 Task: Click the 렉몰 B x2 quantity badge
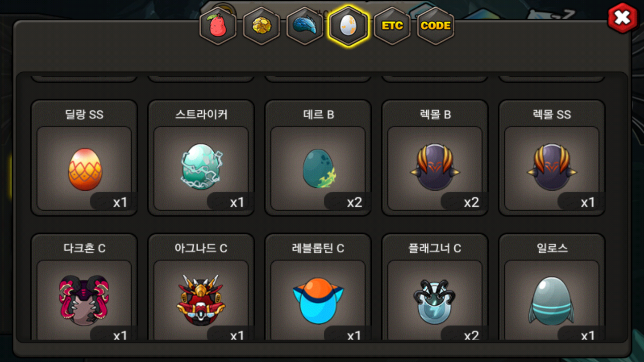(x=464, y=202)
